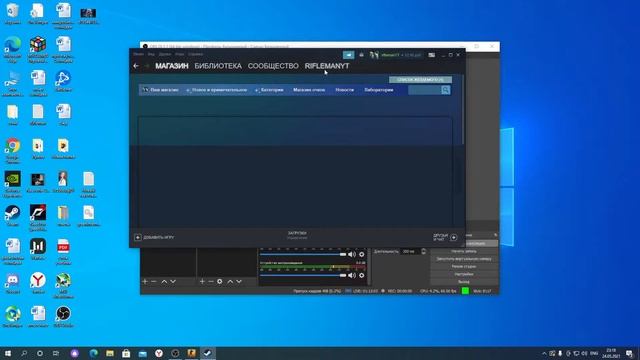Go back with Steam's back arrow
The height and width of the screenshot is (360, 640).
[136, 66]
